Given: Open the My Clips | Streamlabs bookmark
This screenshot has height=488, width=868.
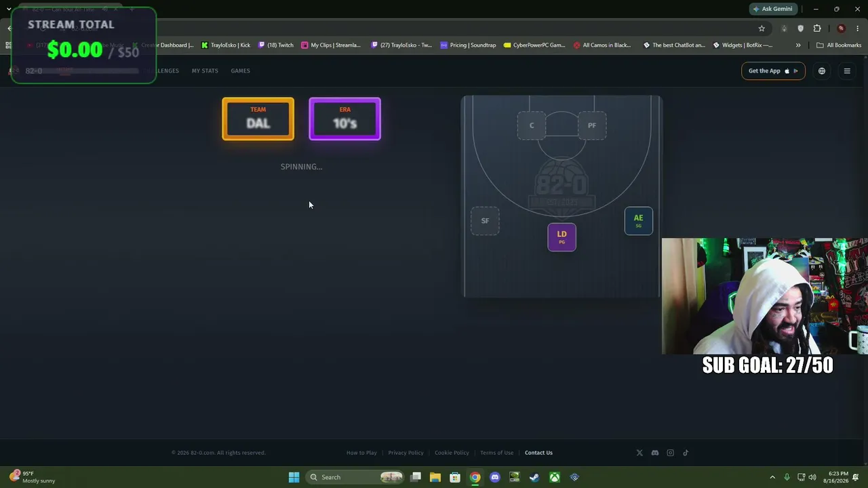Looking at the screenshot, I should click(331, 45).
